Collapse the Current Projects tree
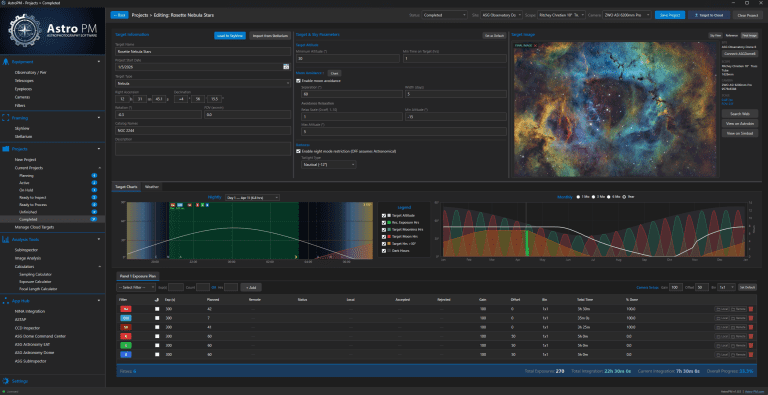Image resolution: width=768 pixels, height=395 pixels. click(99, 168)
